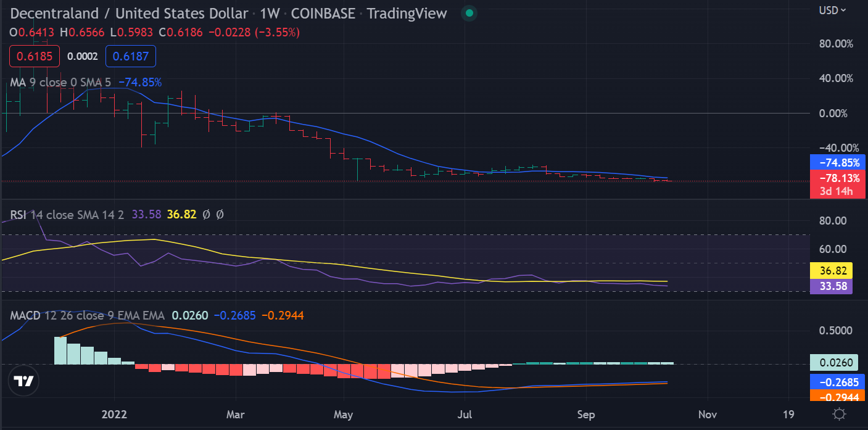Select the RSI 14 close SMA 14 2 legend

tap(67, 215)
